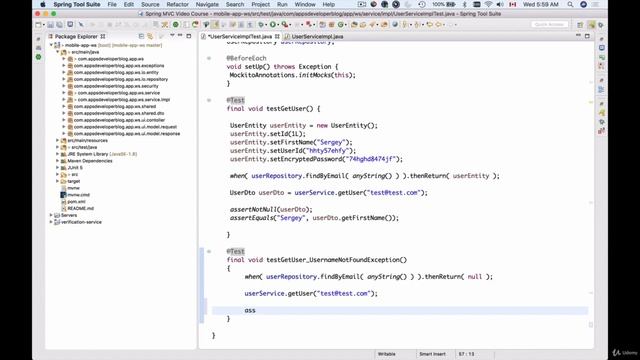Collapse the src/main/java folder
640x360 pixels.
click(x=58, y=52)
